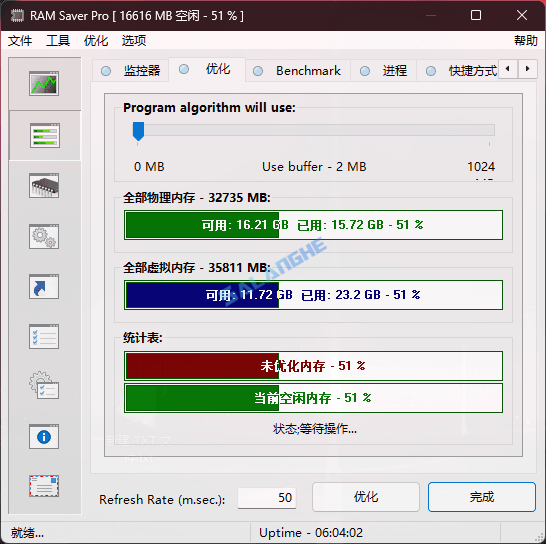Minimize the RAM Saver Pro window

[431, 15]
